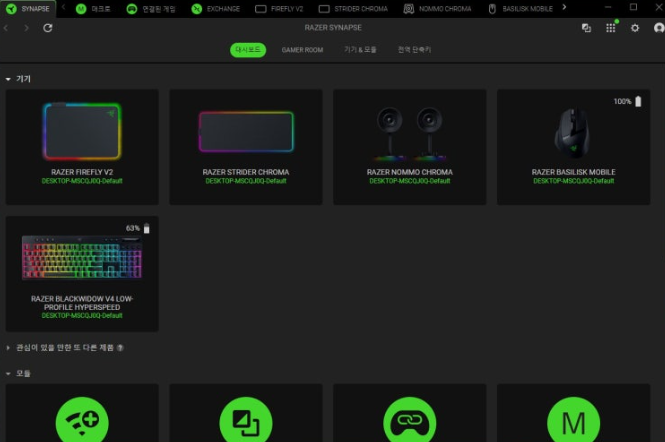Click the 100% battery indicator on Basilisk

(628, 101)
